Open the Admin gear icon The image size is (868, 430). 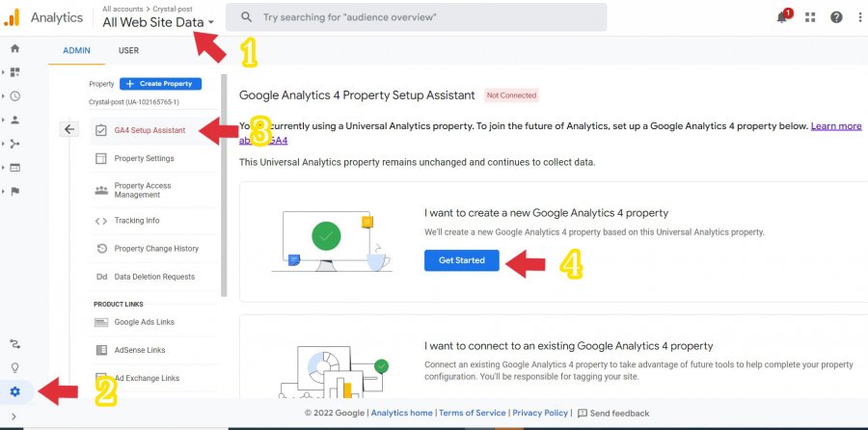[15, 391]
